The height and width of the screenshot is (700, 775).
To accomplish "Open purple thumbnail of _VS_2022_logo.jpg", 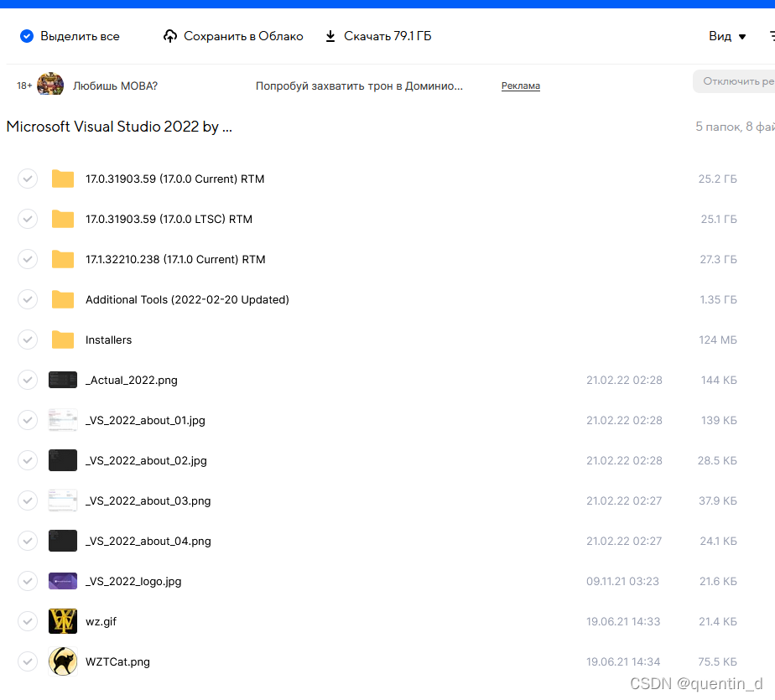I will [x=63, y=582].
